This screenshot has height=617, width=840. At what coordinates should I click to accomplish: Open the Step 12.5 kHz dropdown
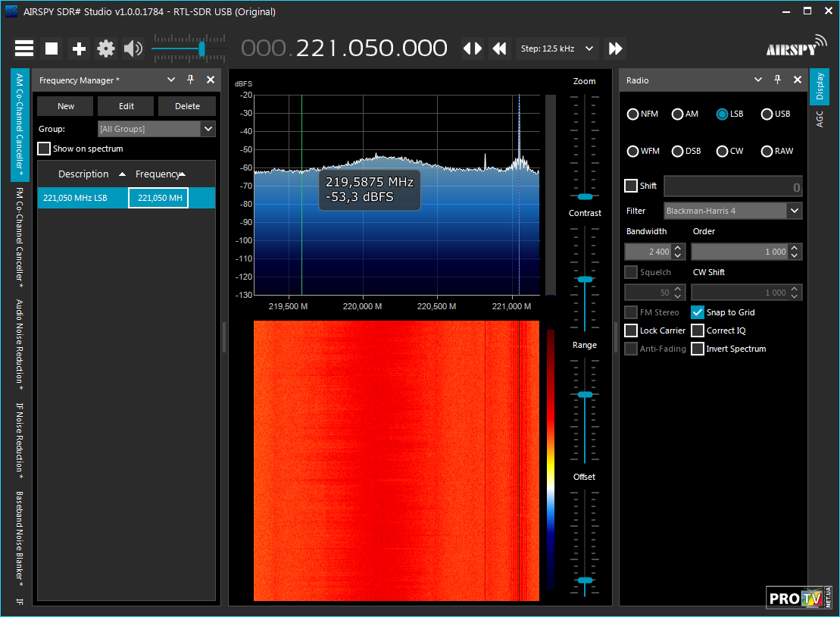tap(557, 49)
